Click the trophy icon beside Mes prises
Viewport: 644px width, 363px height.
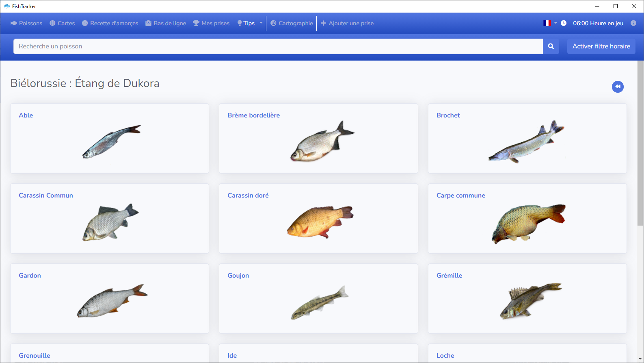coord(196,23)
